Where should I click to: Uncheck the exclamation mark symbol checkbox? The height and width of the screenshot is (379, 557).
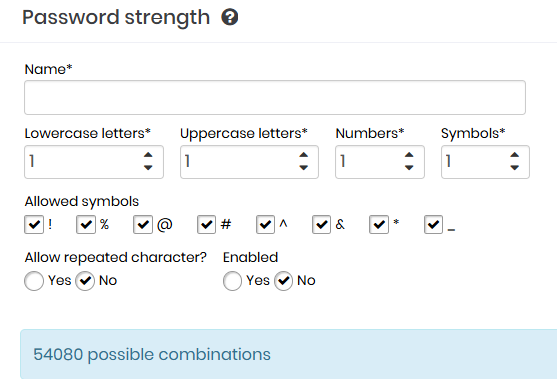[34, 224]
